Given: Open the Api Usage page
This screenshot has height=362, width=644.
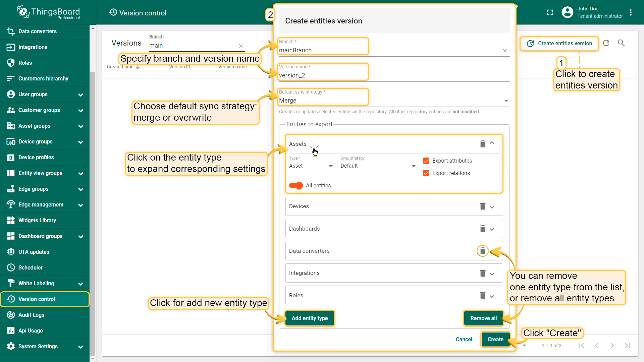Looking at the screenshot, I should point(45,331).
